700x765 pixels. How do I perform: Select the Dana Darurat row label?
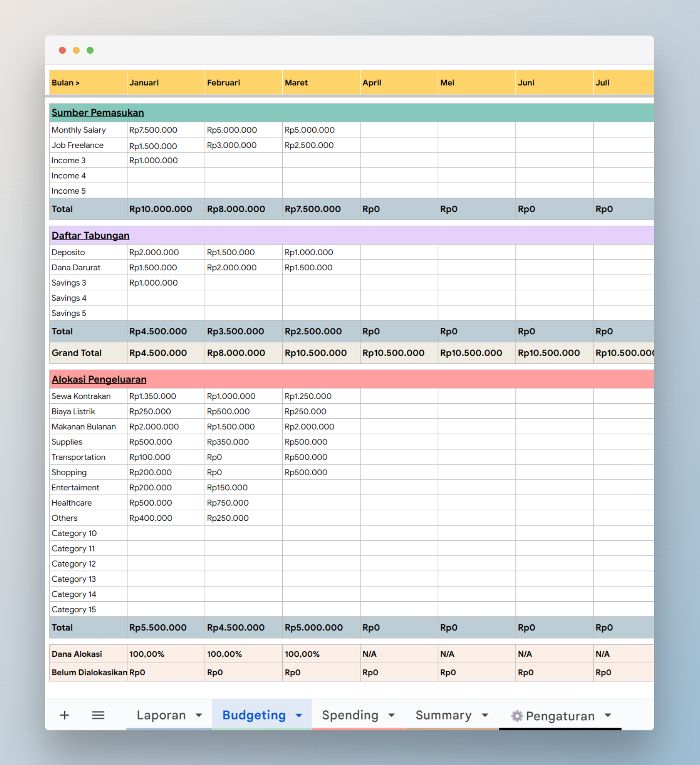(88, 267)
